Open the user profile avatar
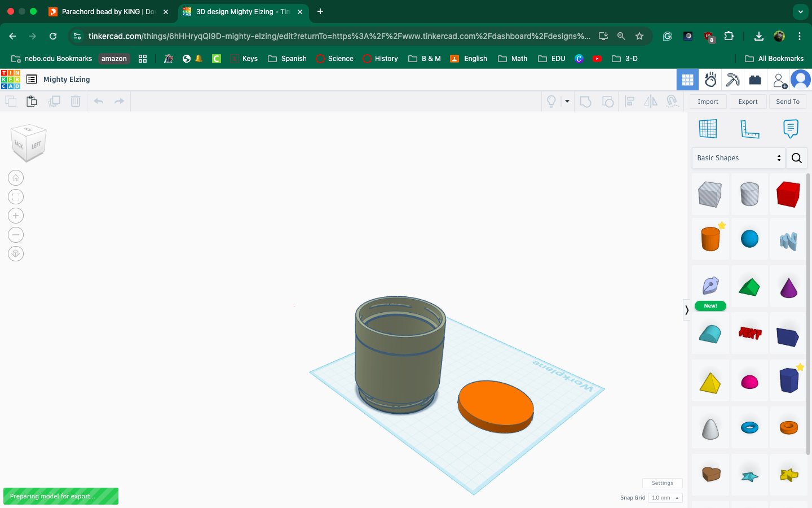The height and width of the screenshot is (508, 812). coord(801,80)
